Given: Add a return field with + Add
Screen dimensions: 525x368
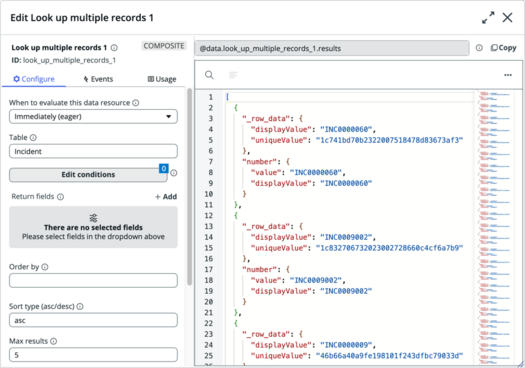Looking at the screenshot, I should [x=166, y=197].
